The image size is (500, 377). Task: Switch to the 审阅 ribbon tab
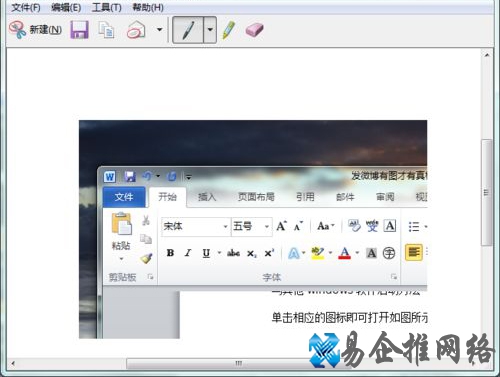385,197
